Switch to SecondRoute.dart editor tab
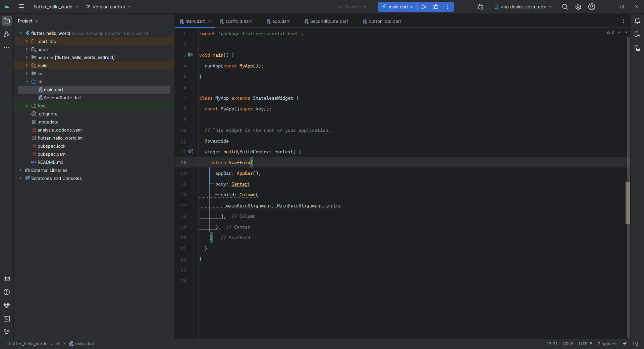Image resolution: width=644 pixels, height=349 pixels. coord(326,21)
